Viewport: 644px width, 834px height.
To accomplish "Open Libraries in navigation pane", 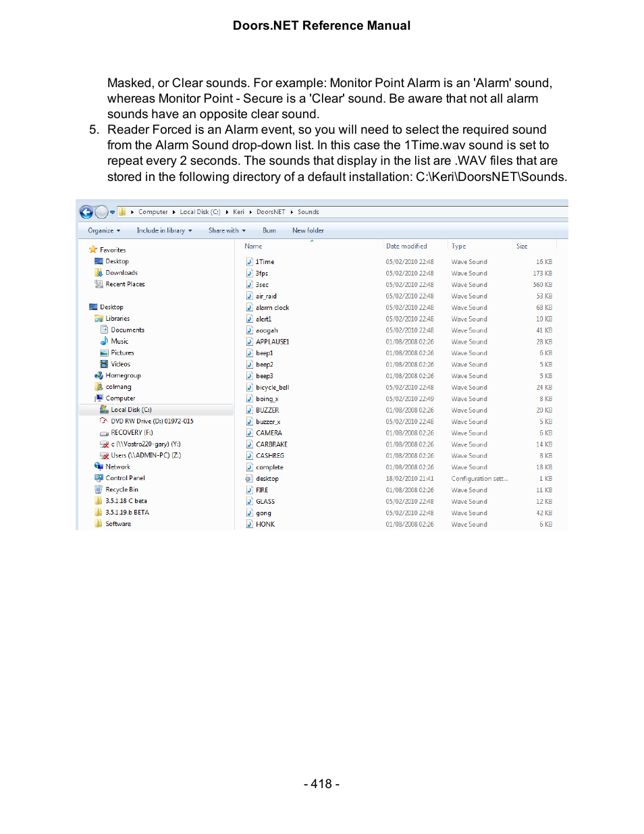I will coord(117,319).
